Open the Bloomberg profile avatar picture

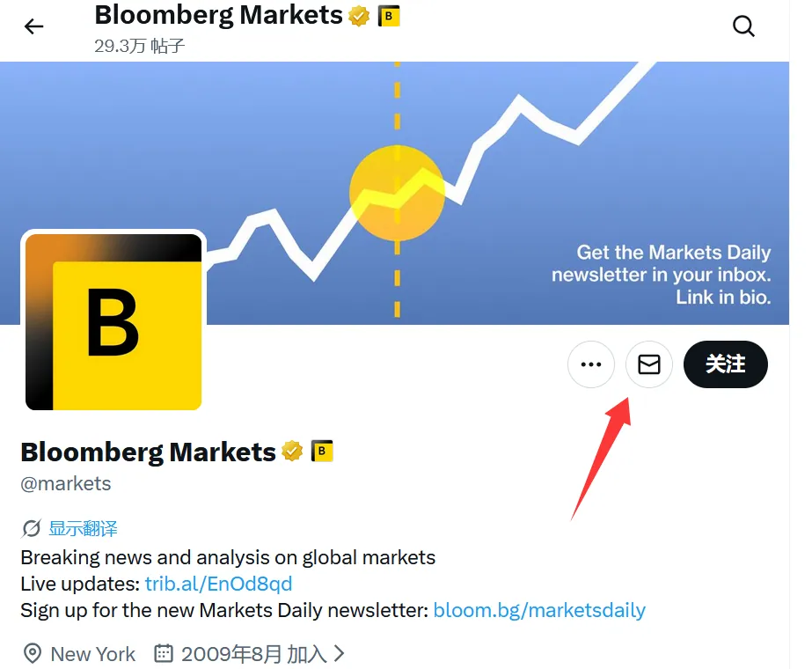(x=114, y=321)
